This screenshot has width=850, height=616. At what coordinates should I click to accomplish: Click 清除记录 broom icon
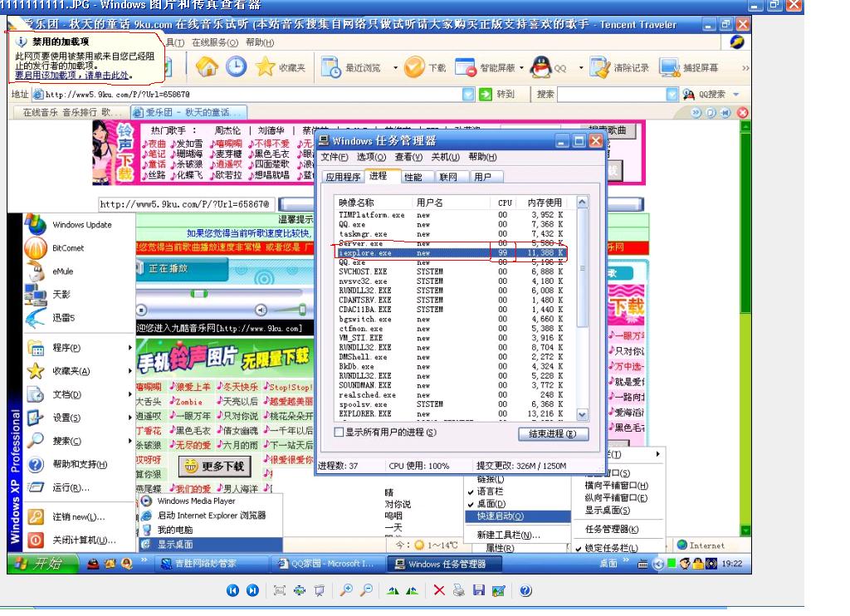click(x=599, y=67)
